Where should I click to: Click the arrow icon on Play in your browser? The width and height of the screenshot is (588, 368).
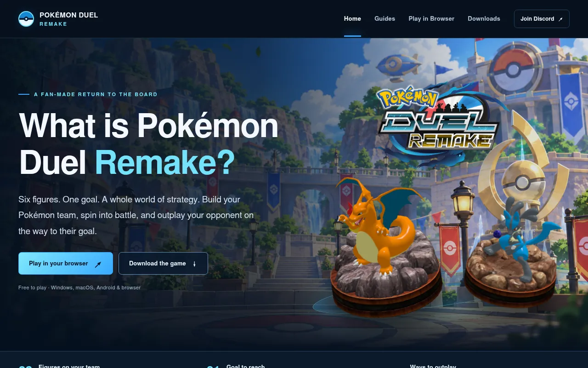pos(98,264)
